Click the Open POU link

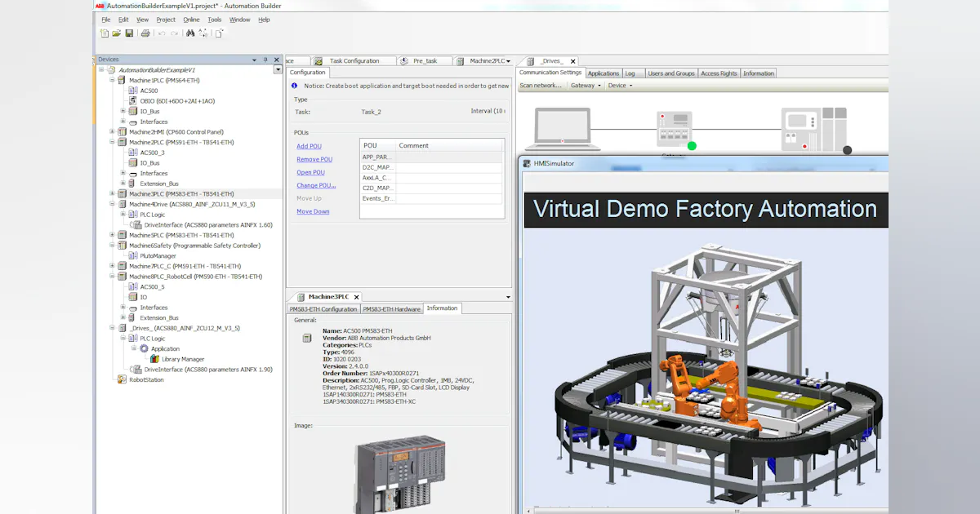[x=310, y=172]
